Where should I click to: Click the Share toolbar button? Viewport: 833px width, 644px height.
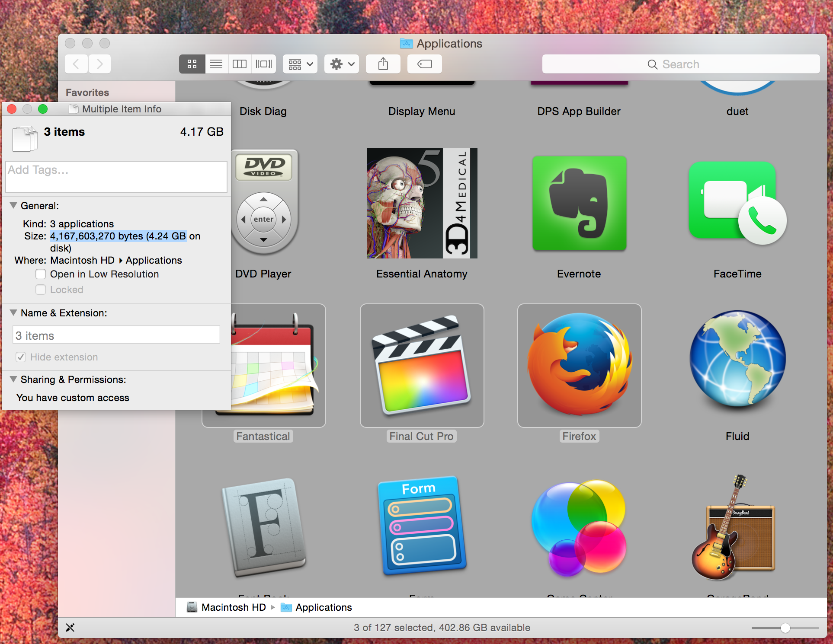(383, 64)
